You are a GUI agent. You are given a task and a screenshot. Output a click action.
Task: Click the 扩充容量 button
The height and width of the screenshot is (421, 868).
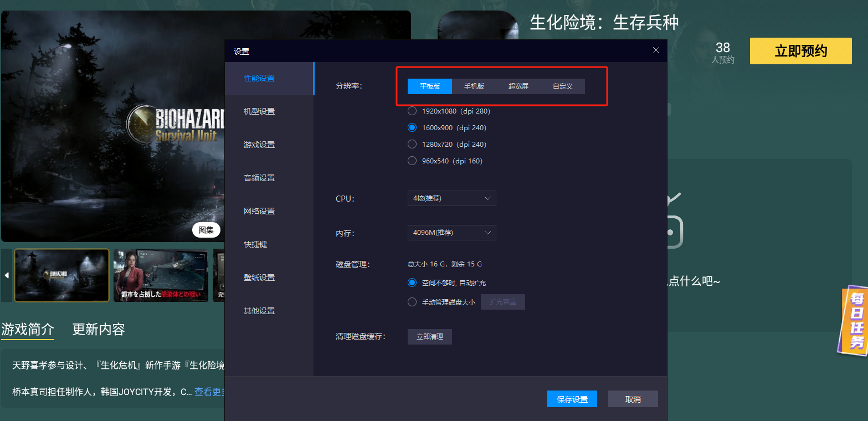[x=503, y=302]
